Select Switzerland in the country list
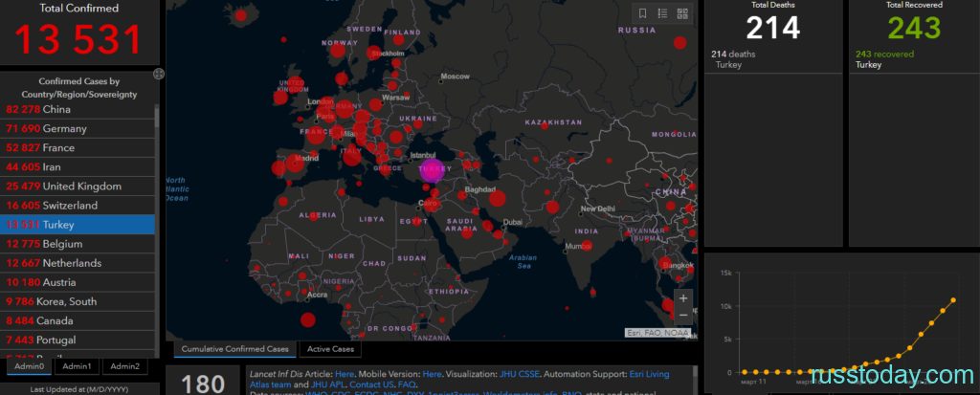 [x=77, y=206]
